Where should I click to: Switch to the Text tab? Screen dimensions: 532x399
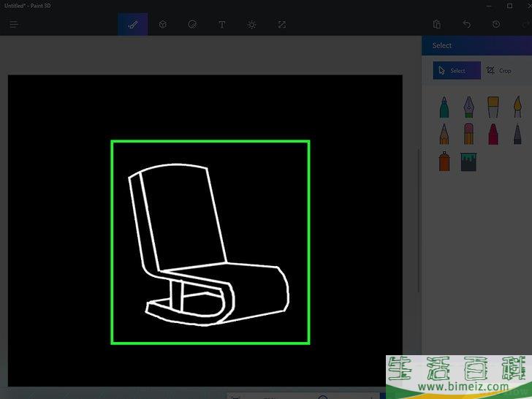coord(222,24)
